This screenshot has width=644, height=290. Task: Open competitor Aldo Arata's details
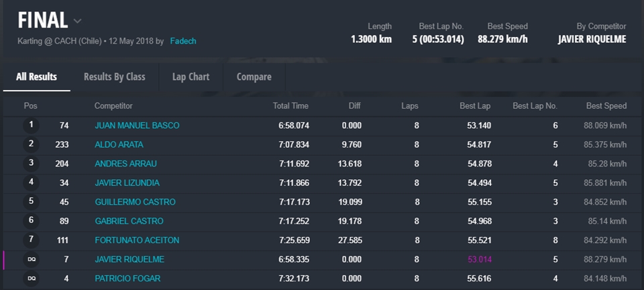click(x=119, y=144)
